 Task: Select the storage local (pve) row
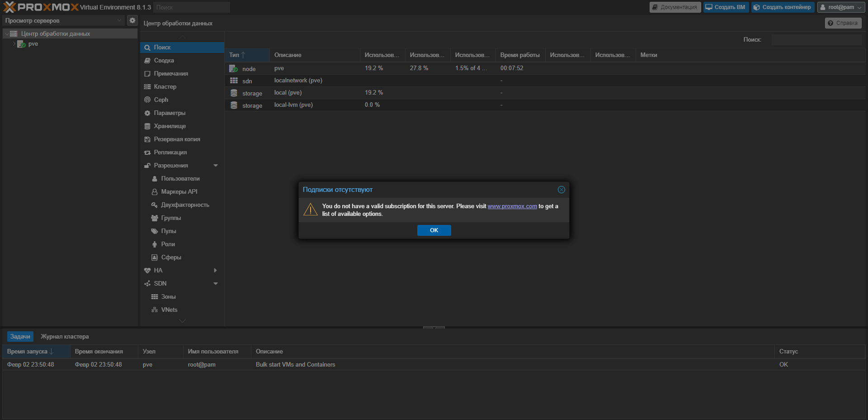[x=545, y=93]
